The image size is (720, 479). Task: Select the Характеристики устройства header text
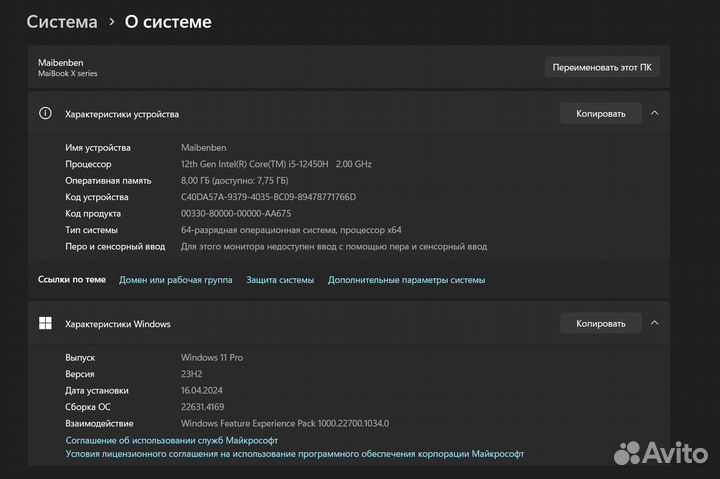122,114
